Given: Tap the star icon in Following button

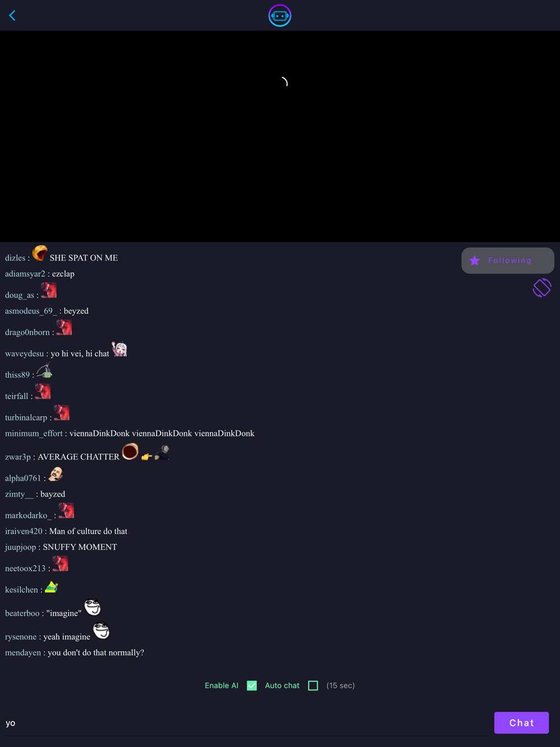Looking at the screenshot, I should pyautogui.click(x=475, y=260).
